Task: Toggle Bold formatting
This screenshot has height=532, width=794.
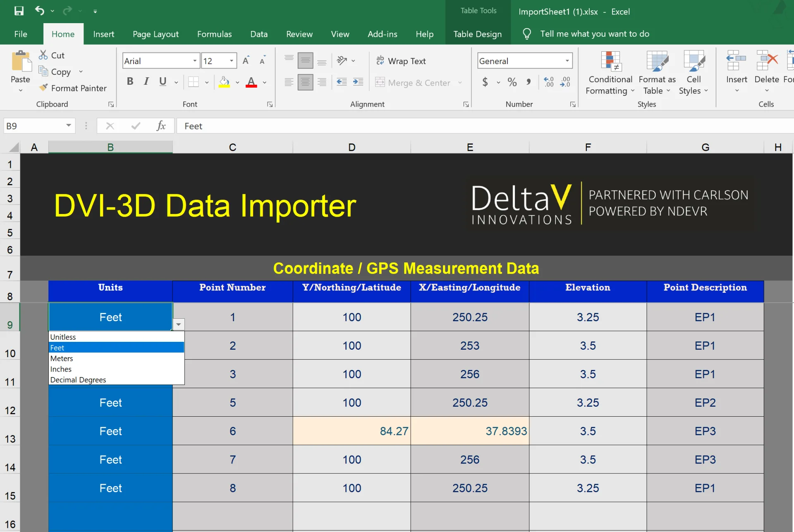Action: (130, 81)
